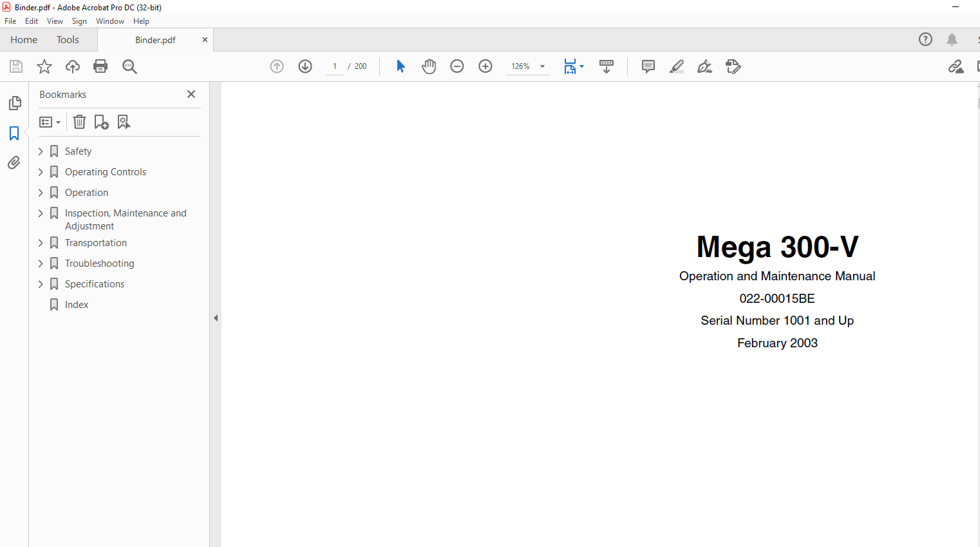
Task: Print the document using the printer icon
Action: 100,66
